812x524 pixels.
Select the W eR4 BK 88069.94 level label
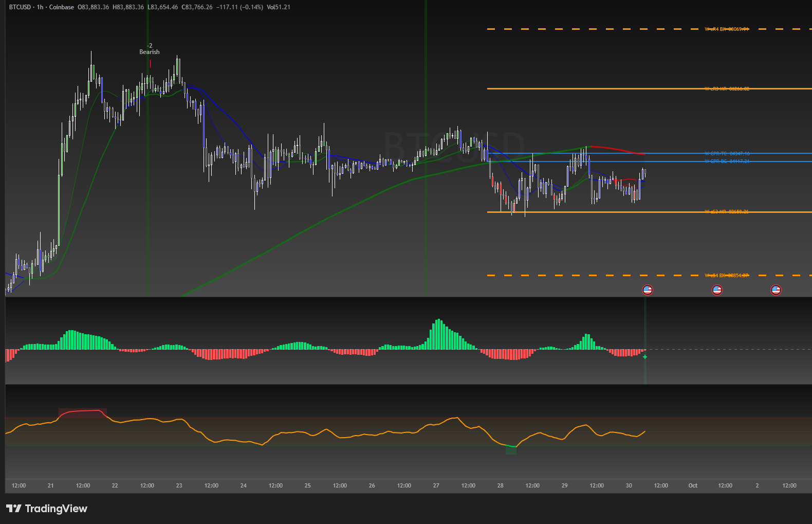(x=727, y=29)
